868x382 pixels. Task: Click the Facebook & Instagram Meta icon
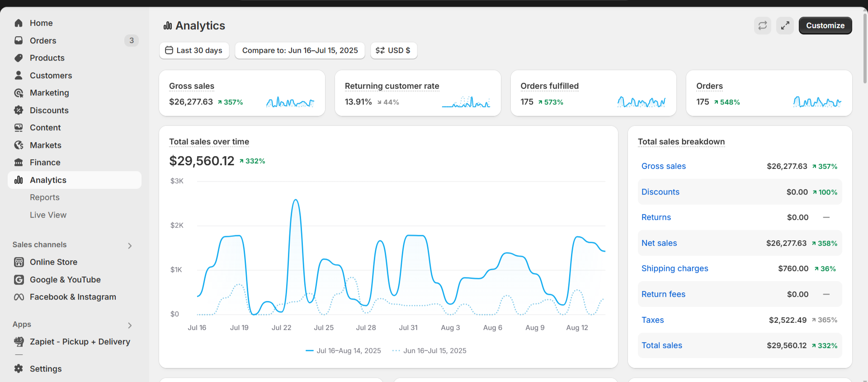pos(19,297)
